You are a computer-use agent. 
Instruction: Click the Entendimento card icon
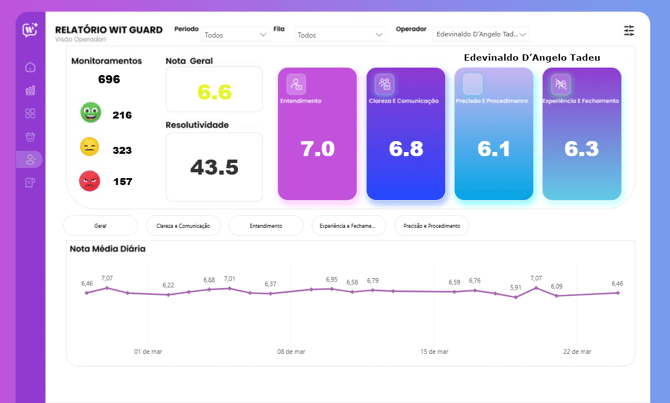pos(296,84)
